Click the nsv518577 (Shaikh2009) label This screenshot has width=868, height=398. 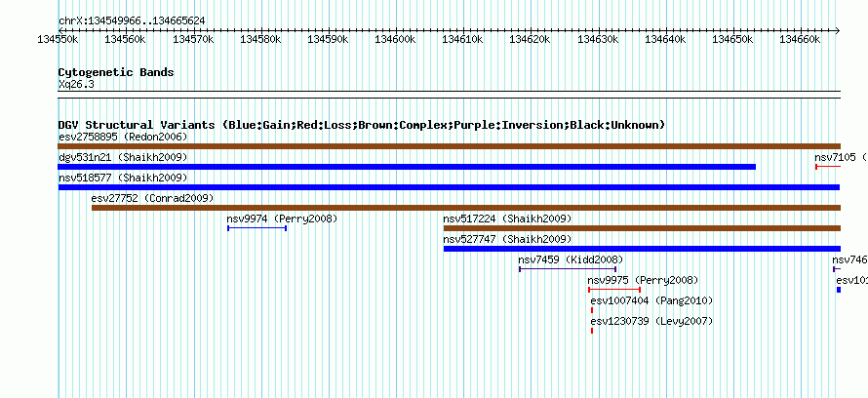(123, 178)
